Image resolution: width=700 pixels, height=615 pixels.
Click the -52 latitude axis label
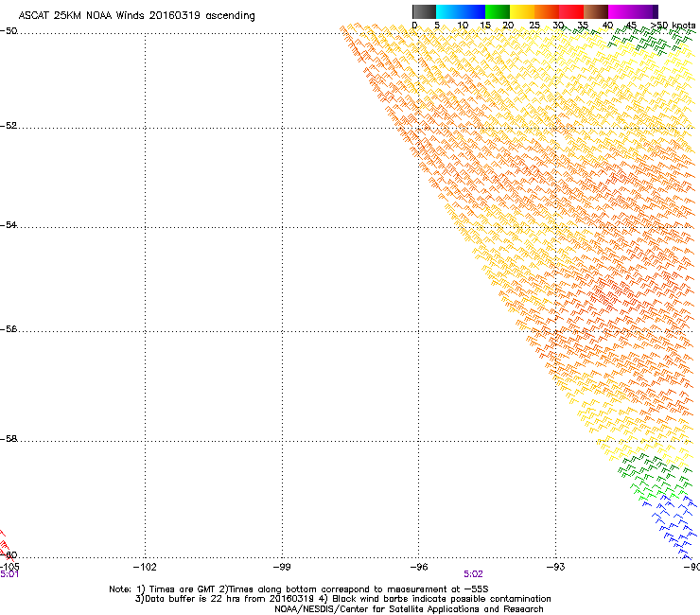pyautogui.click(x=9, y=126)
